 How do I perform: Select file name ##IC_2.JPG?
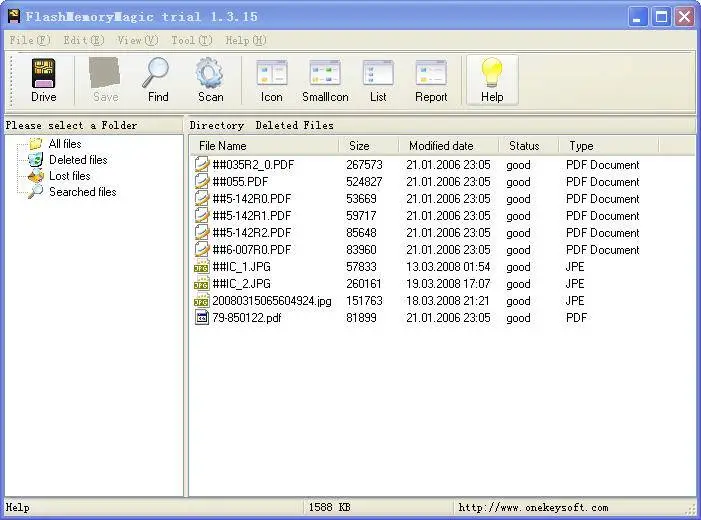click(241, 284)
